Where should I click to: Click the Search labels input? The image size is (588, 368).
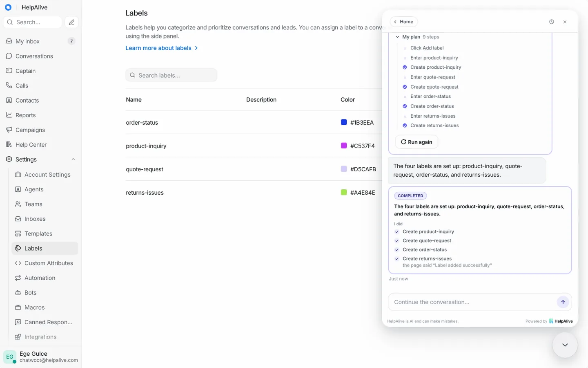coord(171,75)
